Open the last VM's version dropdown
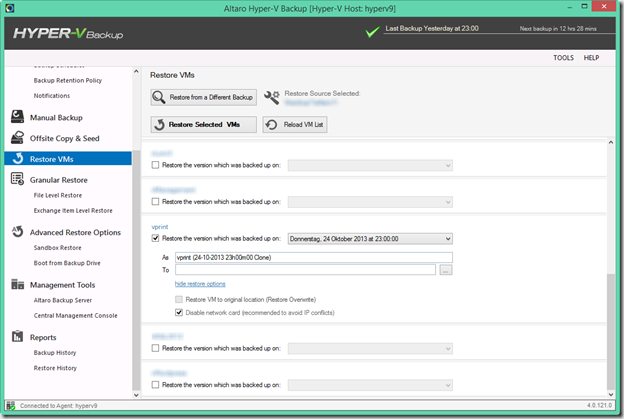 [x=370, y=385]
